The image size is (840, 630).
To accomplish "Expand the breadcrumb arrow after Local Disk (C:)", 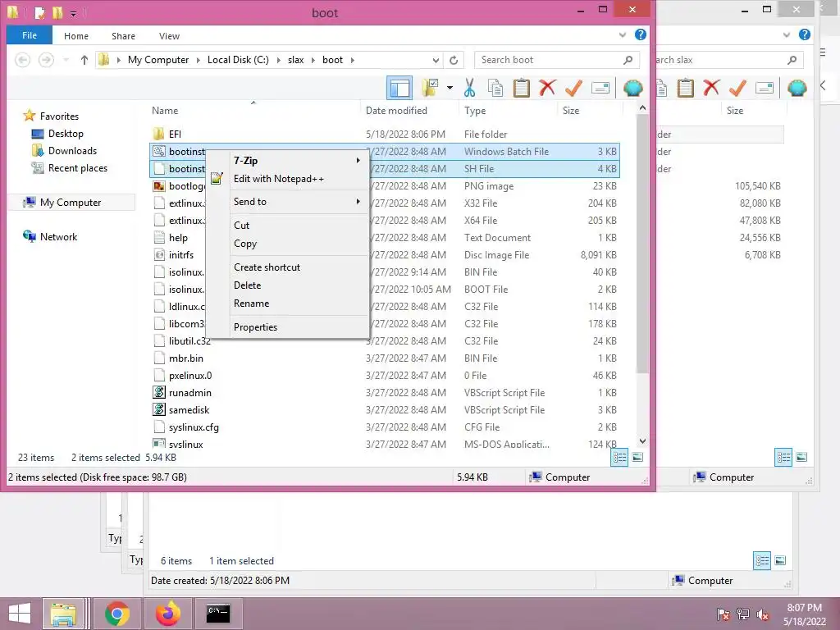I will [x=279, y=60].
